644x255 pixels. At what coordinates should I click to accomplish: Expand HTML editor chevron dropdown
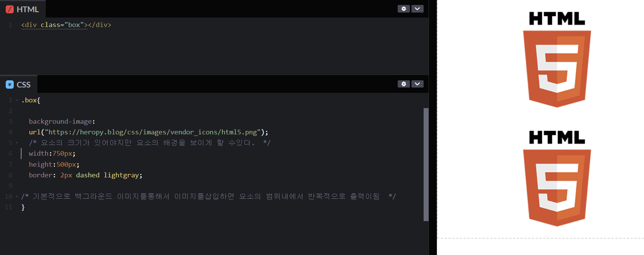[418, 9]
